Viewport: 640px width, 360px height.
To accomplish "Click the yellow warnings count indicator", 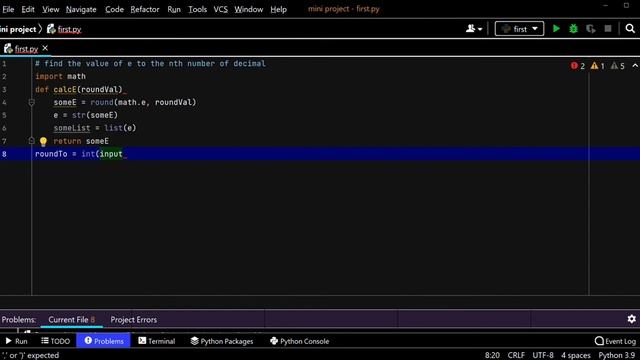I will point(598,66).
